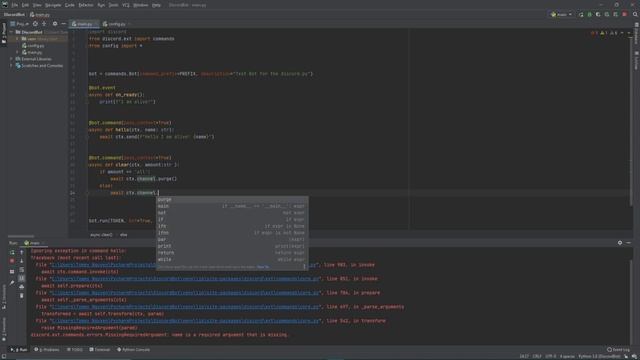Open the main run configuration dropdown
Image resolution: width=640 pixels, height=360 pixels.
562,14
